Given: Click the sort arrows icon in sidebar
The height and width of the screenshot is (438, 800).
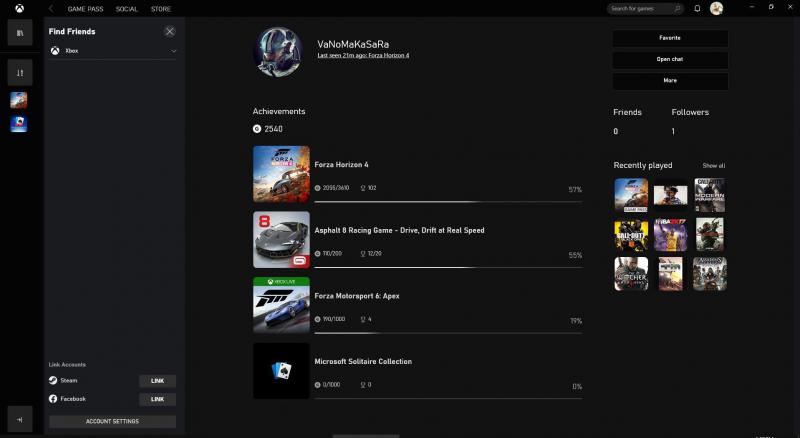Looking at the screenshot, I should coord(19,72).
